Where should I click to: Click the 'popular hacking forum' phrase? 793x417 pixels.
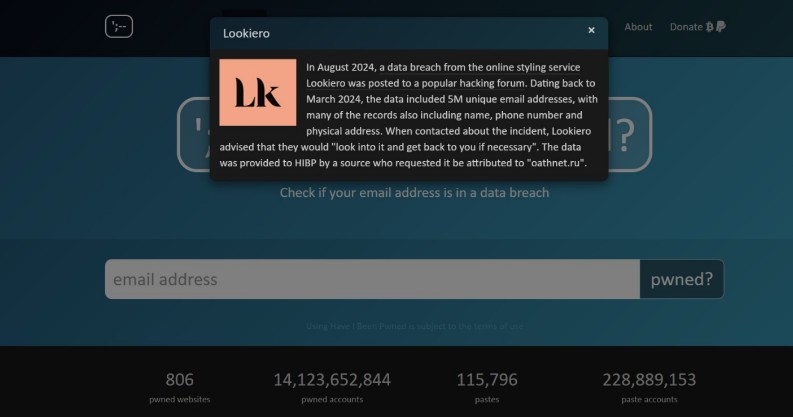485,83
